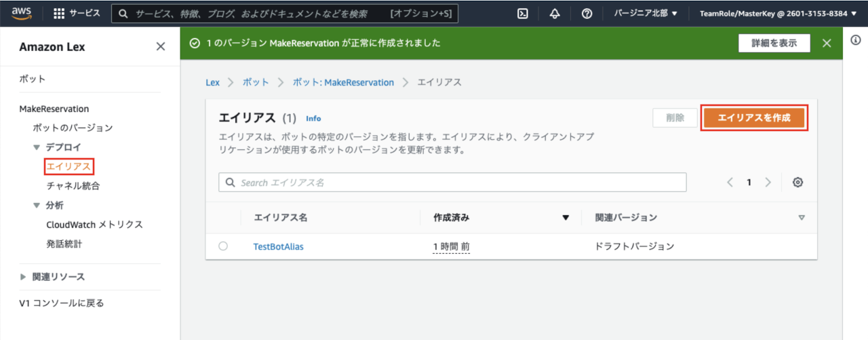Screen dimensions: 868x340
Task: Click the 削除 button
Action: [x=675, y=118]
